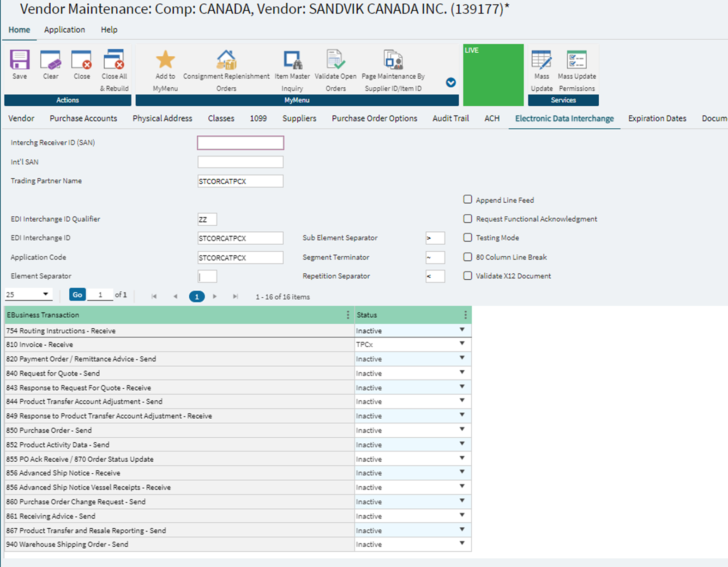
Task: Click the Add to MyMenu star icon
Action: pyautogui.click(x=165, y=60)
